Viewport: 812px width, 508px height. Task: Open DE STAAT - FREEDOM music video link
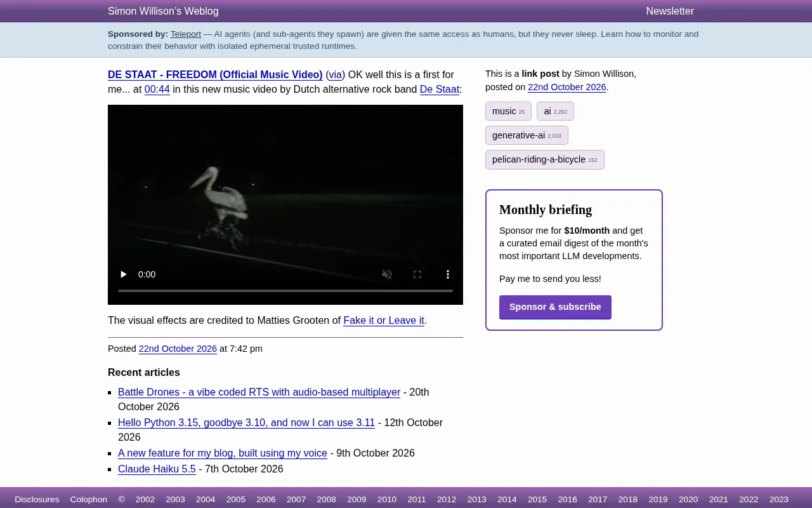pyautogui.click(x=215, y=75)
